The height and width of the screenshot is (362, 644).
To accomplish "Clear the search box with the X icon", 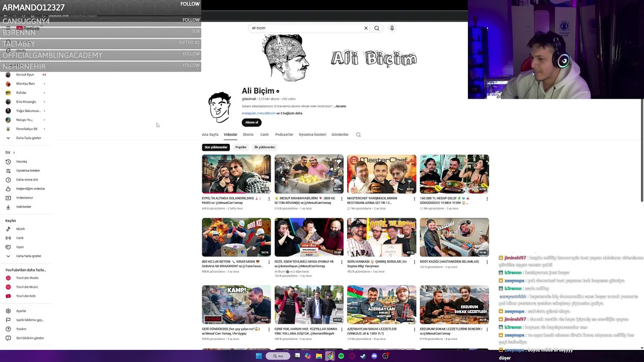I will point(366,28).
